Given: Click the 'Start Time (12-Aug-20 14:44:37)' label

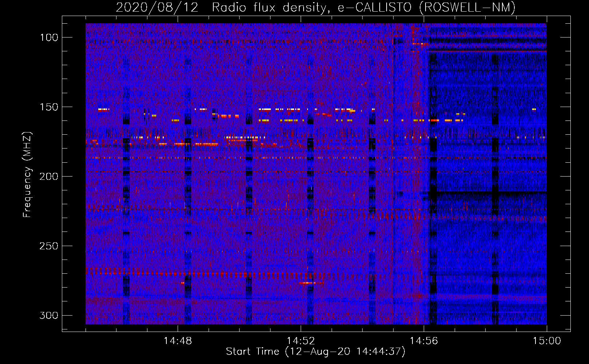Looking at the screenshot, I should tap(316, 352).
